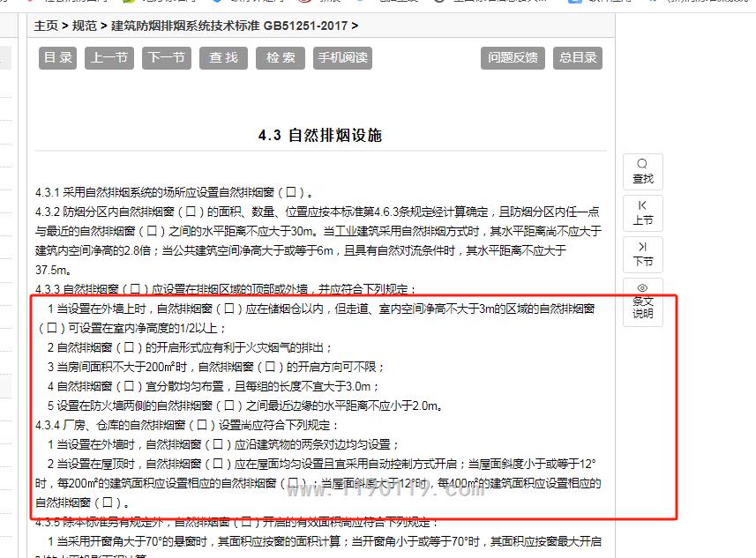The height and width of the screenshot is (558, 756).
Task: Click clause 4.3.1 text line
Action: click(x=175, y=192)
